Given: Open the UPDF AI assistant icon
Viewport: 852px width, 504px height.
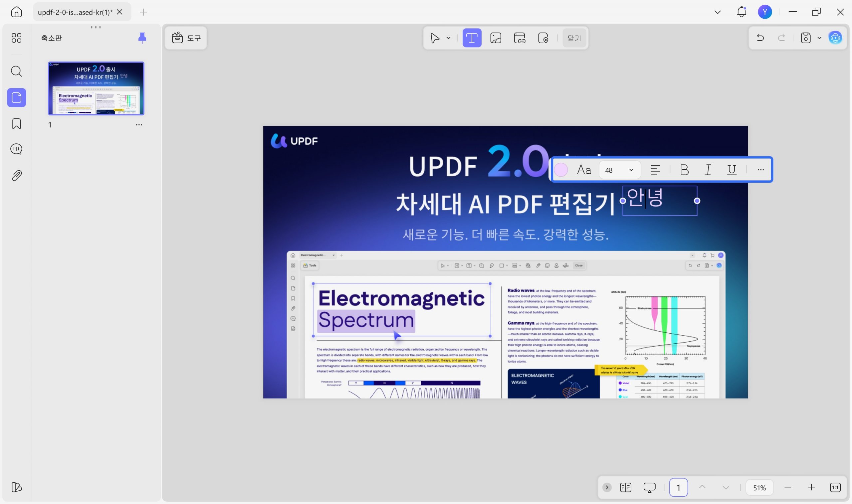Looking at the screenshot, I should pyautogui.click(x=835, y=38).
